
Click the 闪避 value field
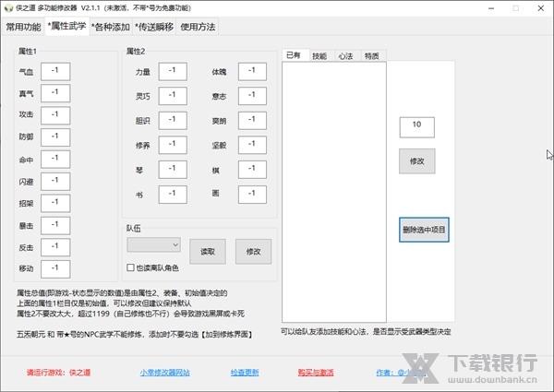tap(55, 182)
